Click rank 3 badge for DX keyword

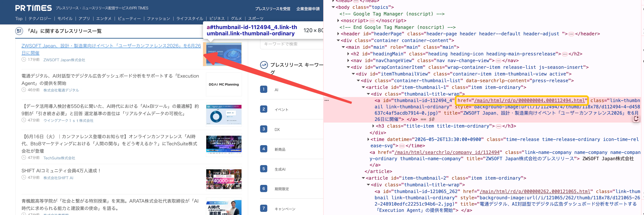pos(264,129)
